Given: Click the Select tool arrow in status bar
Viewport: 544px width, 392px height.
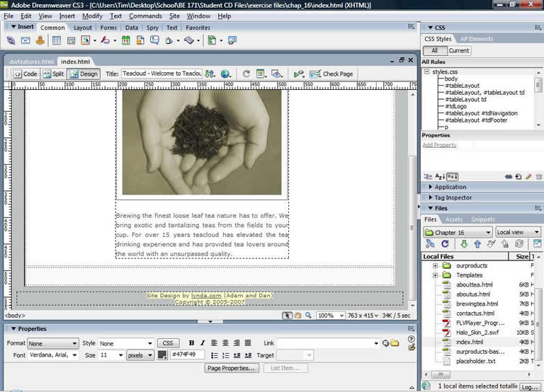Looking at the screenshot, I should [287, 316].
